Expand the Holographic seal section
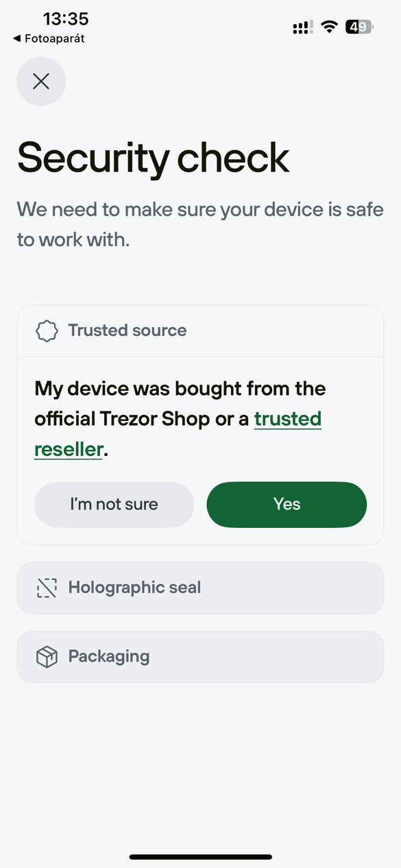 200,588
